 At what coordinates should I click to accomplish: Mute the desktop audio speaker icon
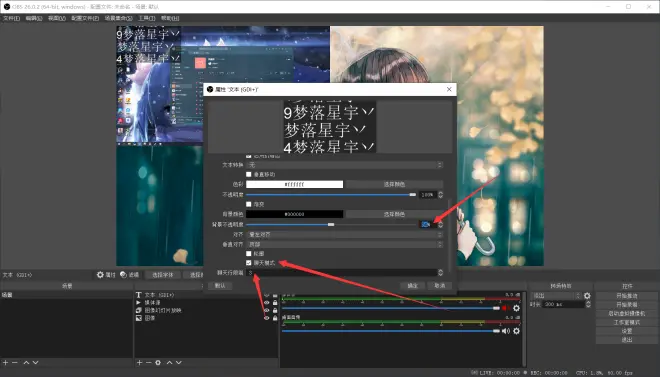pos(506,331)
